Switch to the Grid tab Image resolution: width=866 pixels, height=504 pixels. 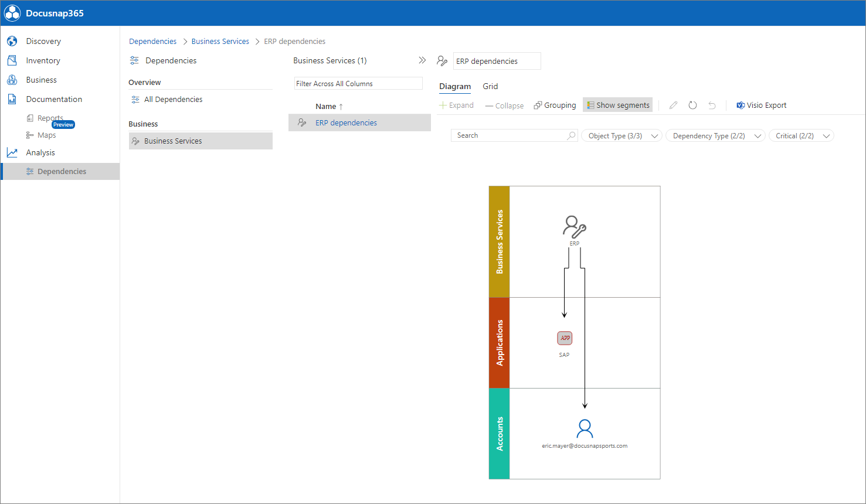click(490, 86)
